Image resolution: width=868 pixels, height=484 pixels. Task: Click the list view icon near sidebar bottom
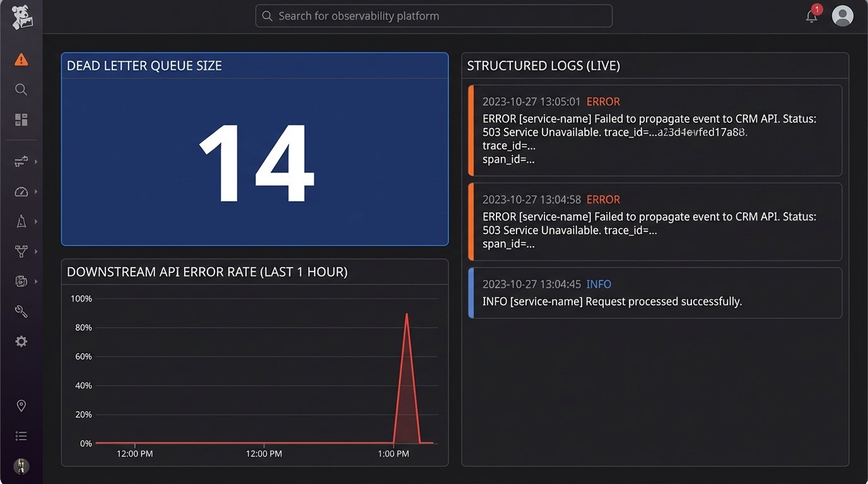[x=21, y=436]
